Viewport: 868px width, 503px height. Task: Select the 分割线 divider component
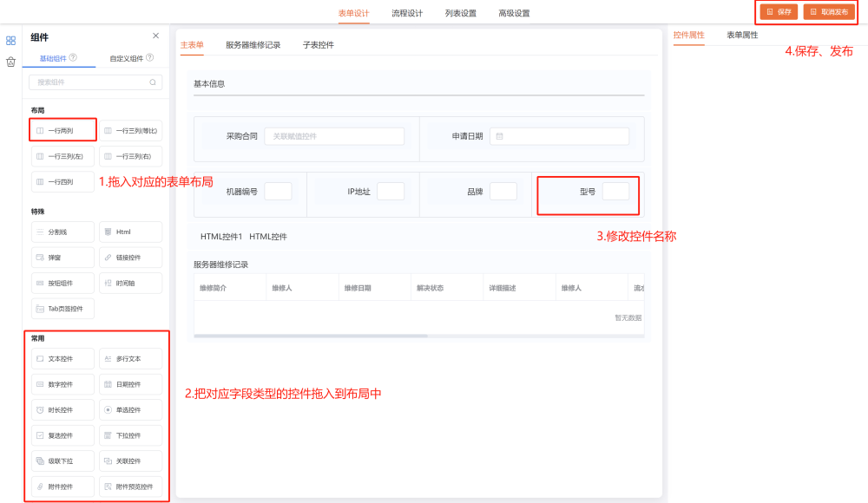pos(62,232)
